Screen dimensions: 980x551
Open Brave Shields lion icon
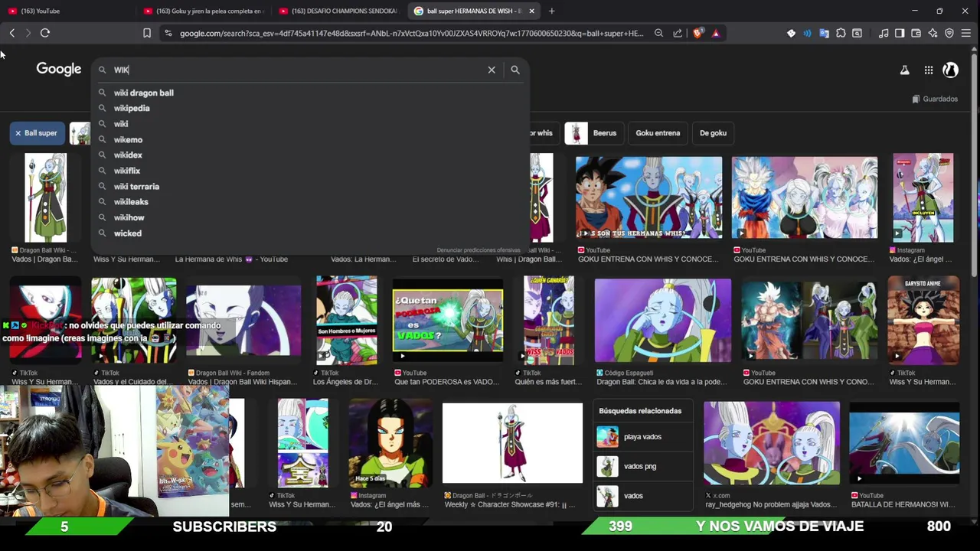click(697, 33)
